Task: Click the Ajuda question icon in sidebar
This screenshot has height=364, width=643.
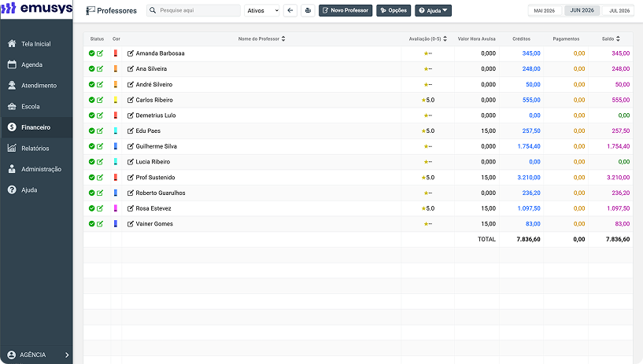Action: point(12,190)
